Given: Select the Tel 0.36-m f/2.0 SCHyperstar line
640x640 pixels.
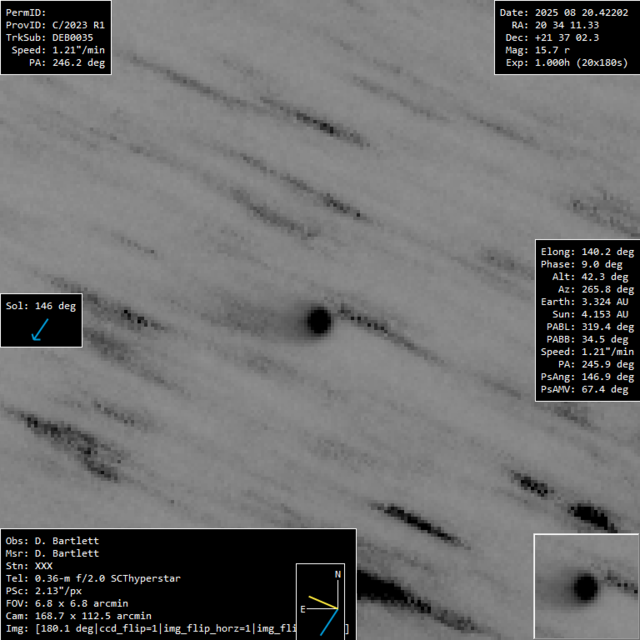Looking at the screenshot, I should pyautogui.click(x=80, y=578).
